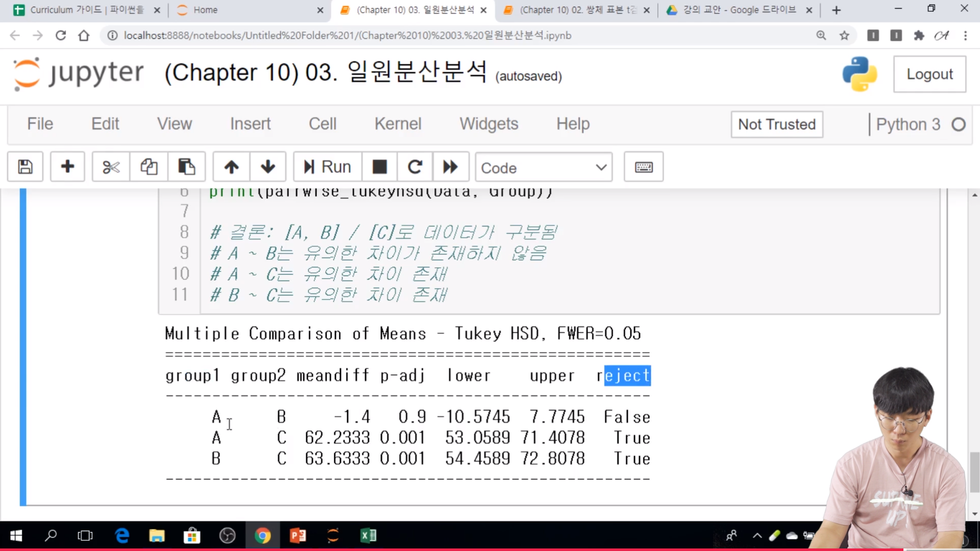Click the Run button
The height and width of the screenshot is (551, 980).
point(328,167)
